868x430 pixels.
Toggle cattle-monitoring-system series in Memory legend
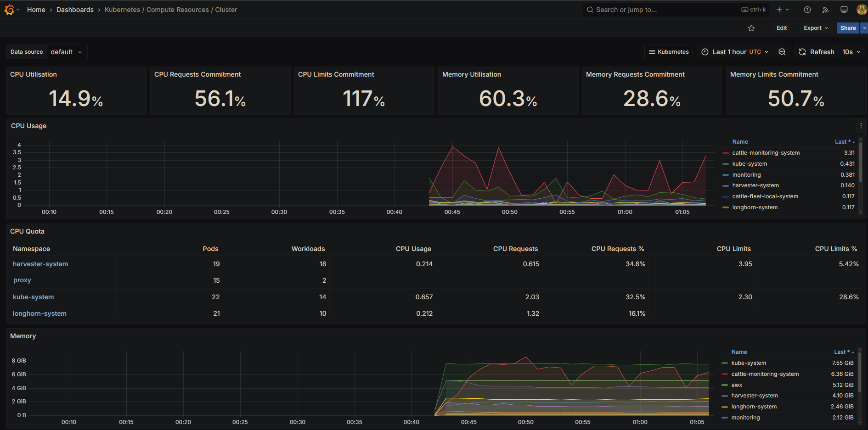coord(765,374)
